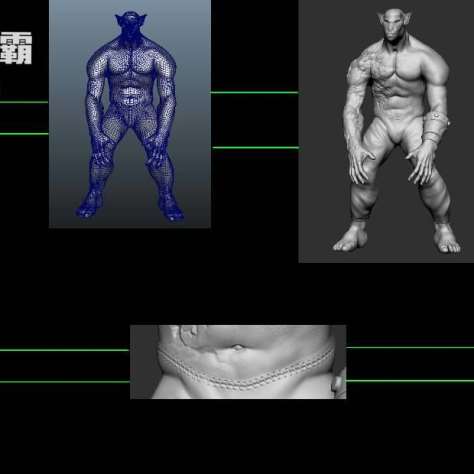Open the gray sculpted full-body character image
This screenshot has width=474, height=474.
pos(386,131)
